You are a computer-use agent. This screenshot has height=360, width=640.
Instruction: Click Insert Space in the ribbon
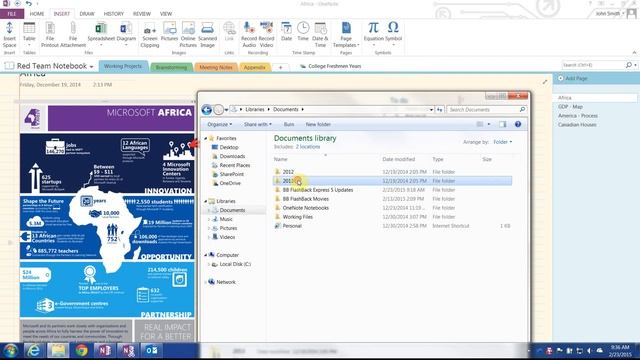pyautogui.click(x=9, y=35)
